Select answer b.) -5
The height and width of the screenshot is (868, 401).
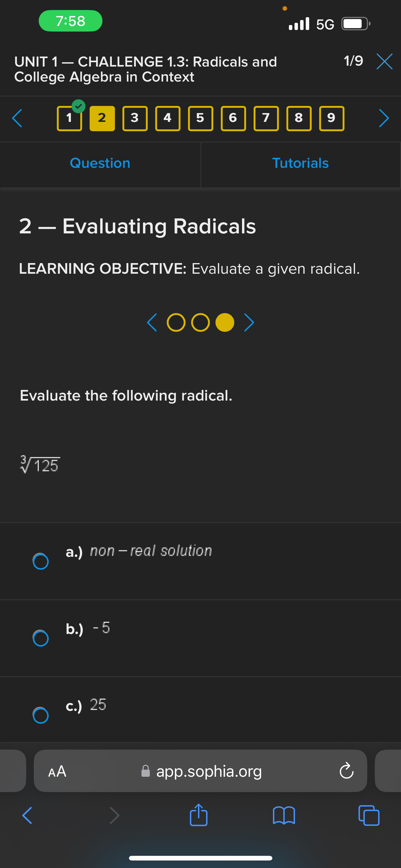(x=41, y=638)
